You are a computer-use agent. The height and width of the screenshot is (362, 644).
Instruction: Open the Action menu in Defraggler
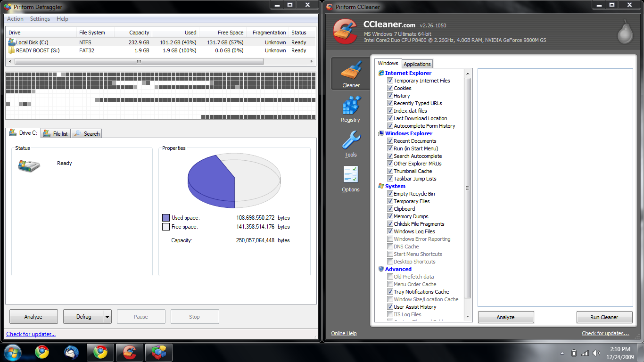(15, 19)
